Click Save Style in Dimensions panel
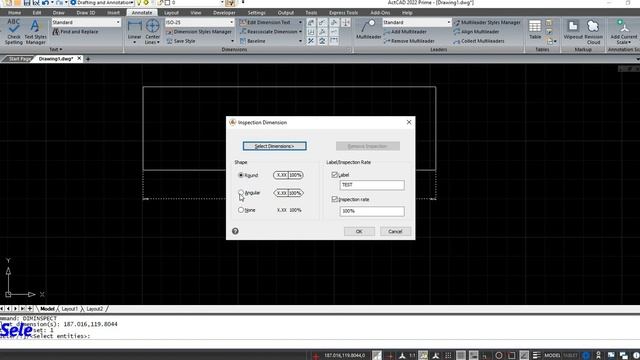Image resolution: width=640 pixels, height=360 pixels. point(180,41)
